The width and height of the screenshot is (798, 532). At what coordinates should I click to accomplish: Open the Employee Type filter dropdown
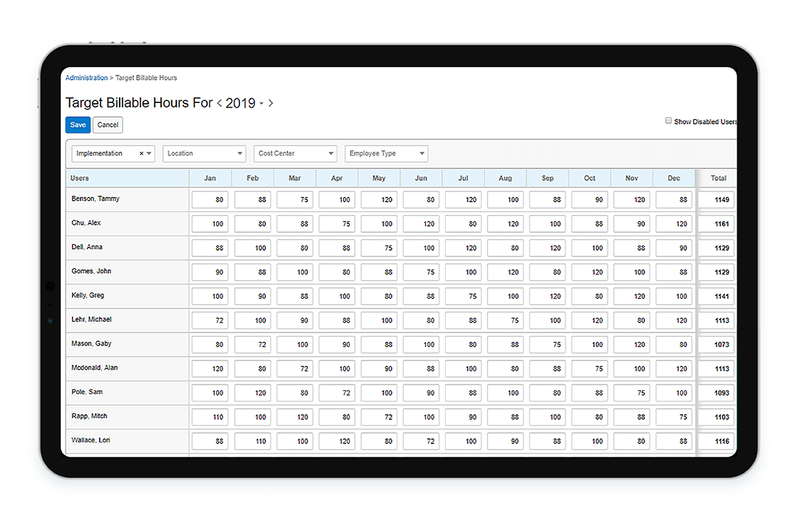pos(386,154)
